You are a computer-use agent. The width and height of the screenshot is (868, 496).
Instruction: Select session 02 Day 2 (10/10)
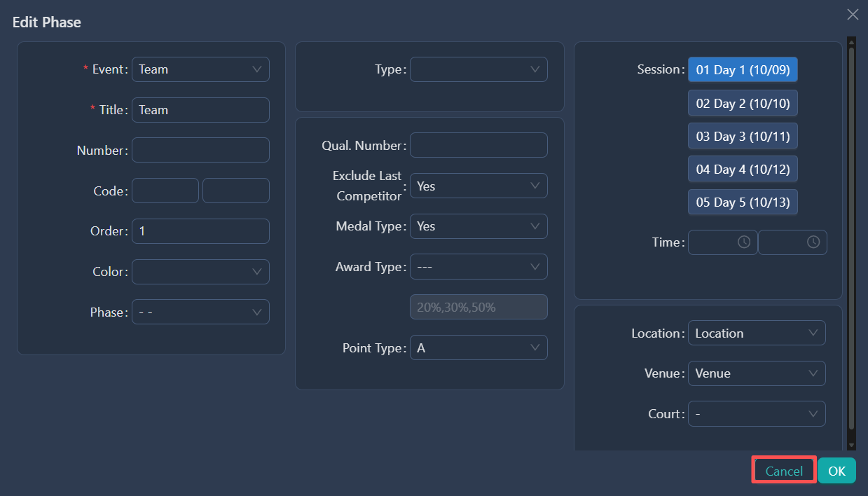point(743,104)
